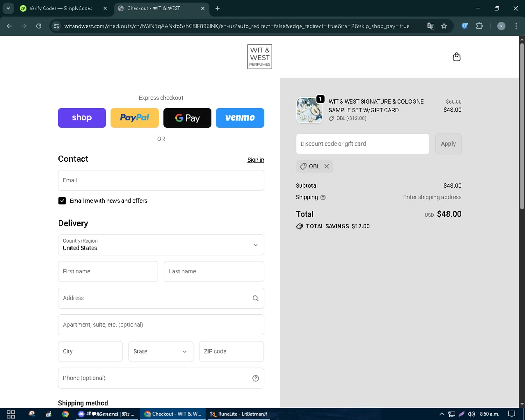Click the WIT & WEST Perfumes logo
Image resolution: width=525 pixels, height=420 pixels.
[x=260, y=57]
